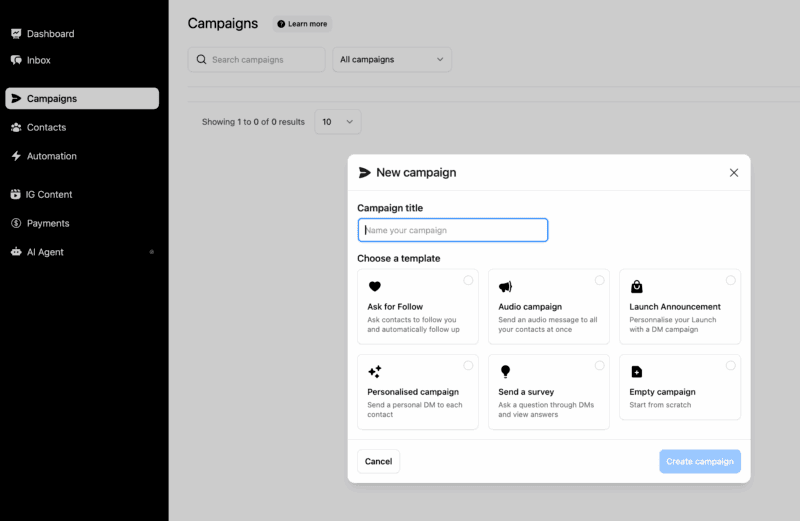Click the heart icon on Ask for Follow

(x=374, y=286)
